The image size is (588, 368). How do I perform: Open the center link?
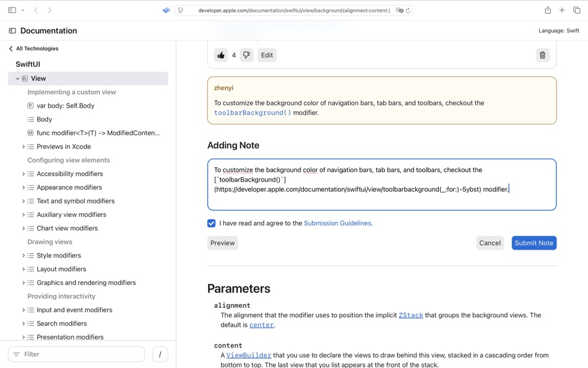pyautogui.click(x=261, y=325)
